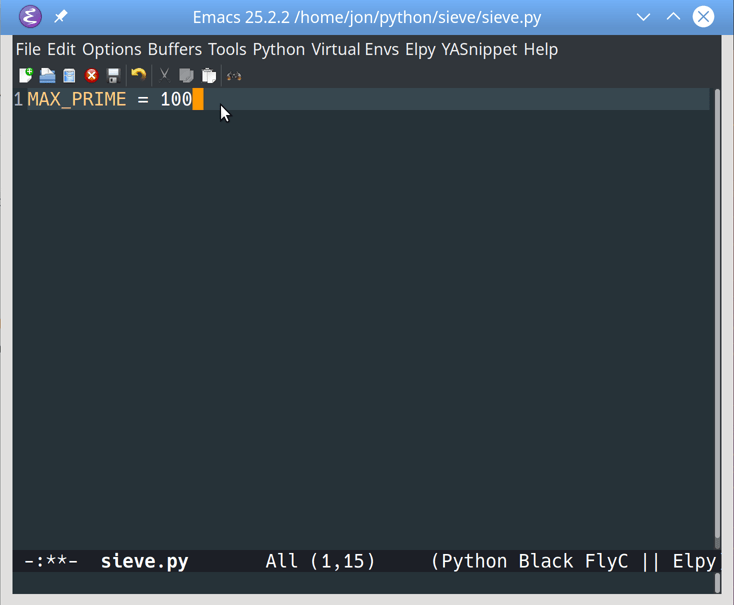
Task: Open a file via the folder icon
Action: click(x=47, y=75)
